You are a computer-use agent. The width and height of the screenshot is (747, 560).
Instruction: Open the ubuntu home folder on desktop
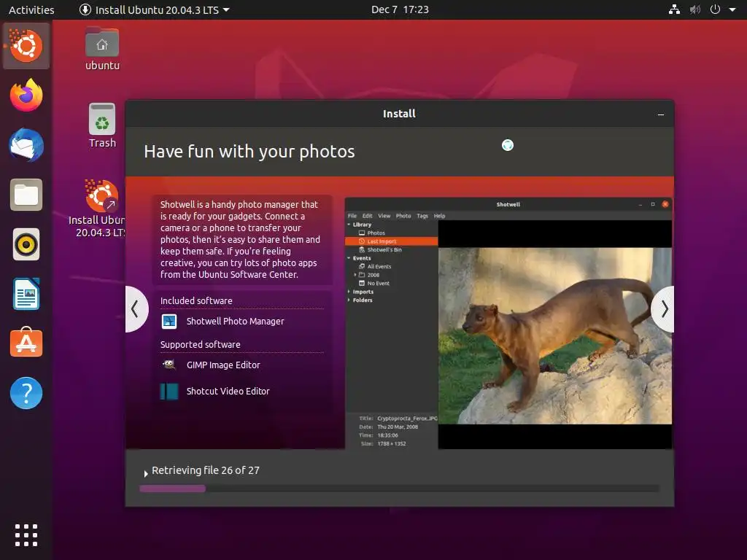coord(102,49)
